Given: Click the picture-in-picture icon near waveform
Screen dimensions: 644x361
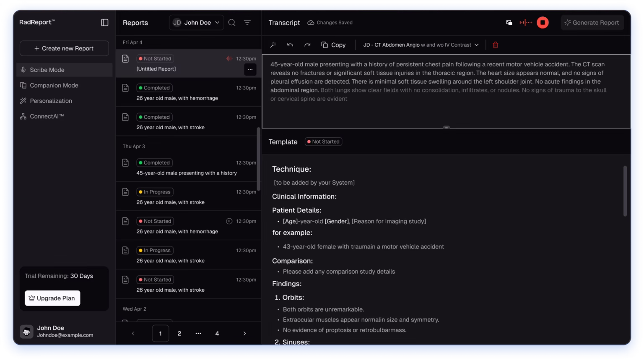Looking at the screenshot, I should pyautogui.click(x=509, y=23).
